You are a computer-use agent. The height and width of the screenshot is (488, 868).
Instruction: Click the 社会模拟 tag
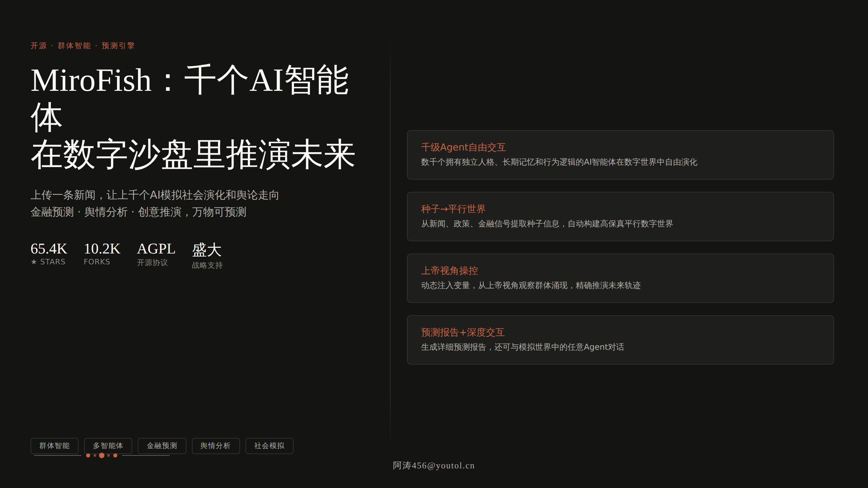pos(270,446)
